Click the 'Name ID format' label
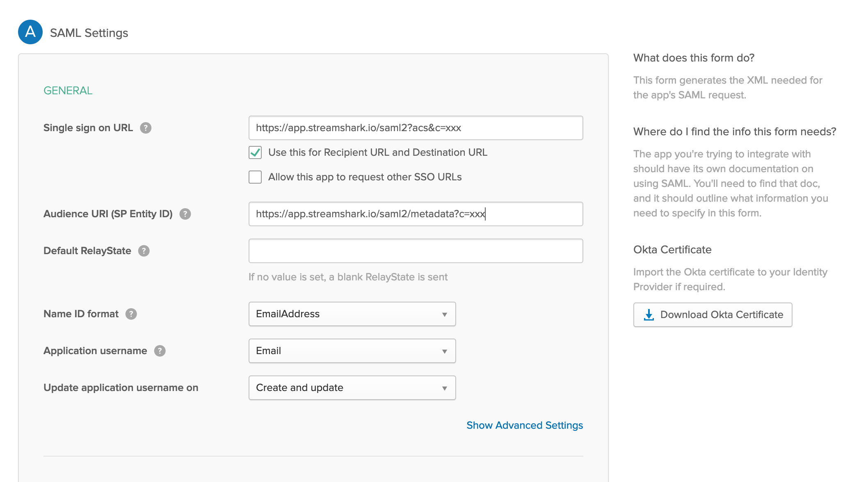This screenshot has height=482, width=868. [81, 314]
